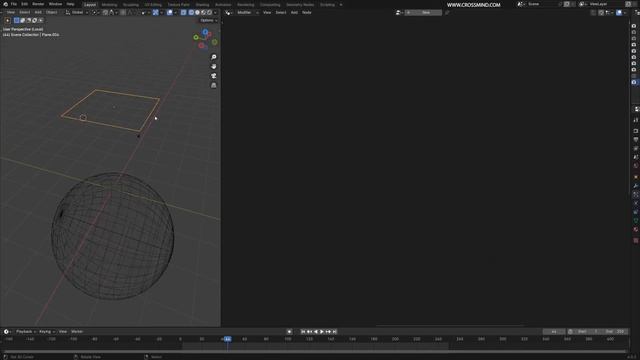Toggle show overlays in viewport header

(170, 13)
